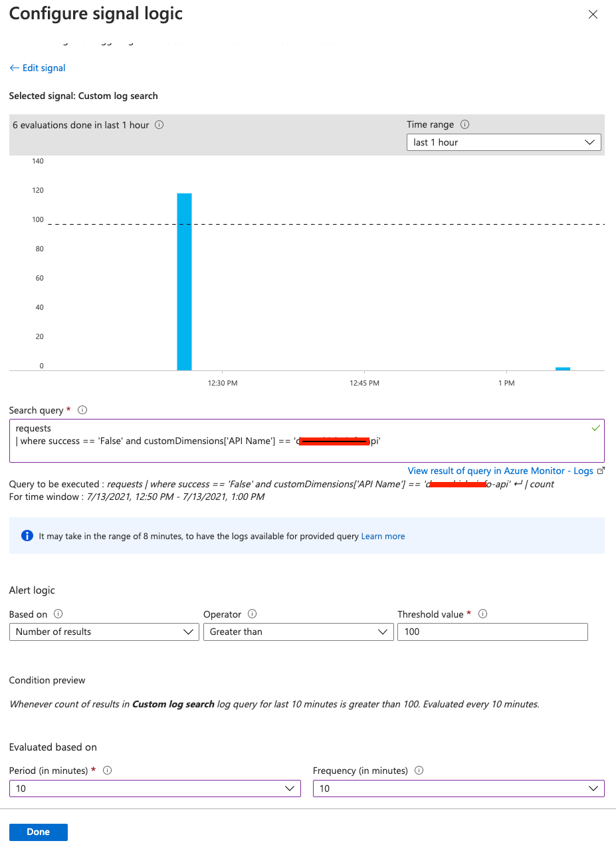The image size is (616, 851).
Task: Click the Threshold value field
Action: point(492,632)
